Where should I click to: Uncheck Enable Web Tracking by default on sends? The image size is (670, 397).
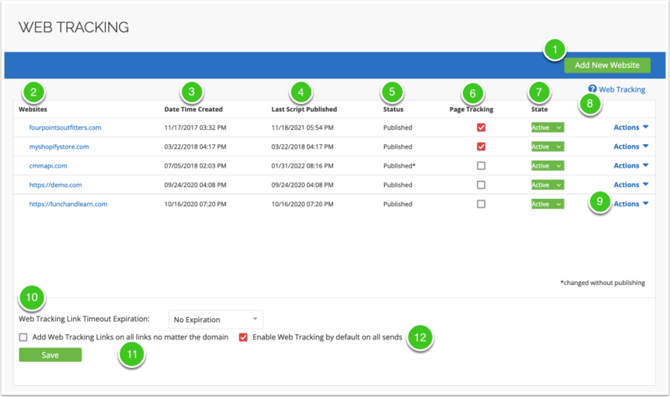pos(243,337)
